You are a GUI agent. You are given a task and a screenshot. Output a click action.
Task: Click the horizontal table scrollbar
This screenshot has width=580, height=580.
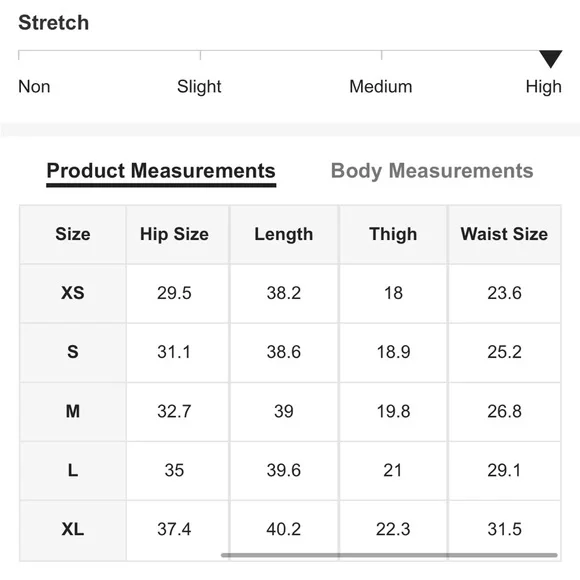tap(389, 555)
